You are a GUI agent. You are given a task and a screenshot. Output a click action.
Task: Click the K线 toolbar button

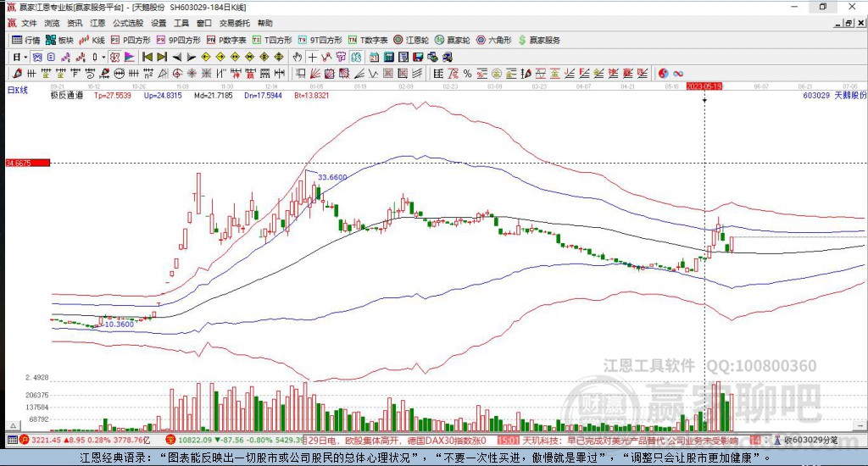tap(92, 40)
